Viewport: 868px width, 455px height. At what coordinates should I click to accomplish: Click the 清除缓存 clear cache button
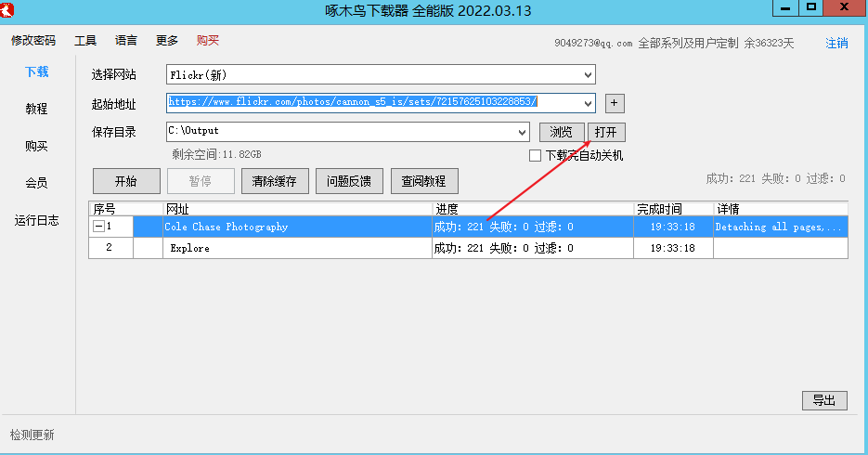pyautogui.click(x=275, y=181)
